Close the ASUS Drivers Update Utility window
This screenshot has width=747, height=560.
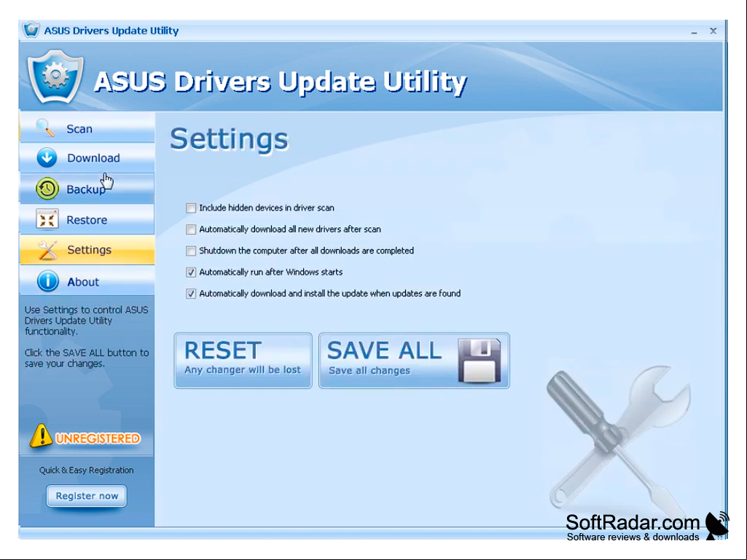(x=713, y=31)
